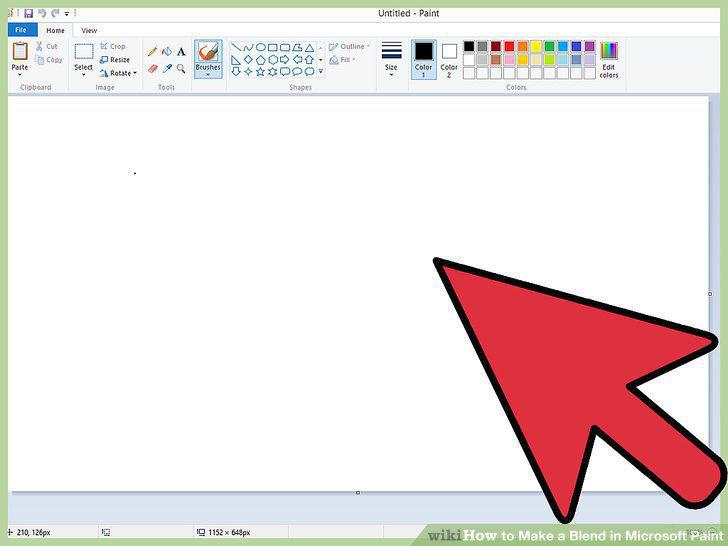Undo the last action
728x546 pixels.
pos(42,13)
